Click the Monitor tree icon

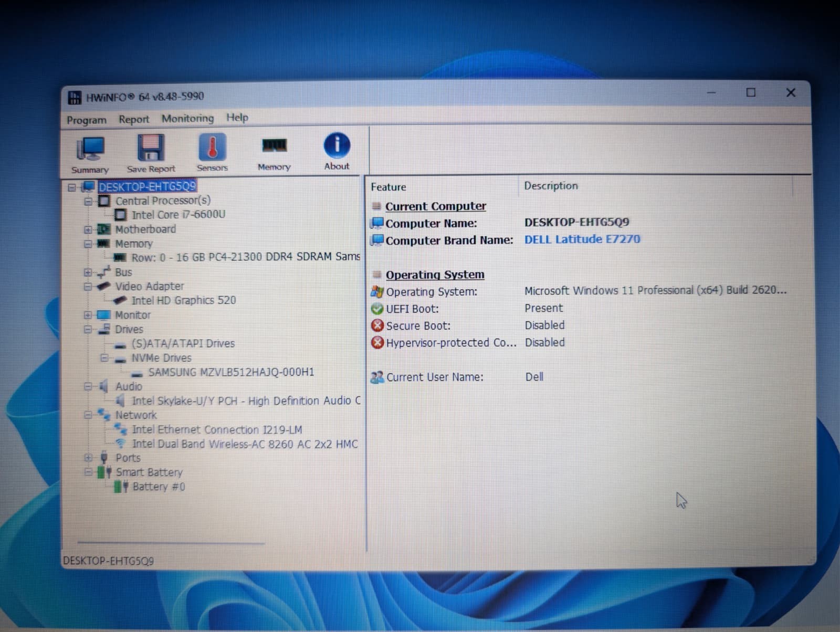coord(103,315)
